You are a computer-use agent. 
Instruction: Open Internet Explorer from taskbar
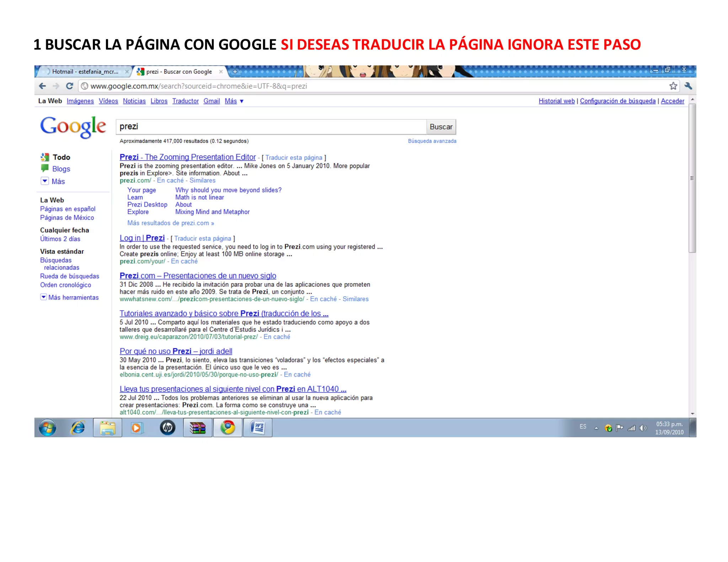pos(78,427)
